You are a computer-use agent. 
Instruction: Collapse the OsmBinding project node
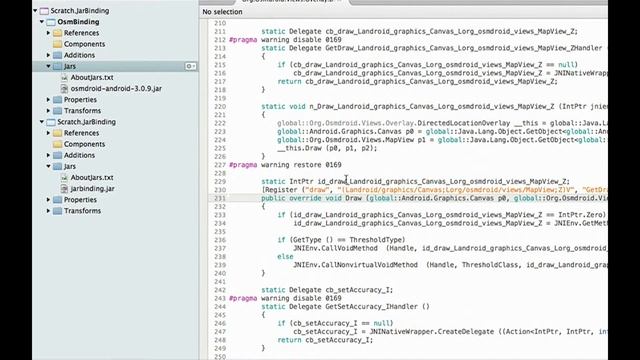click(42, 22)
